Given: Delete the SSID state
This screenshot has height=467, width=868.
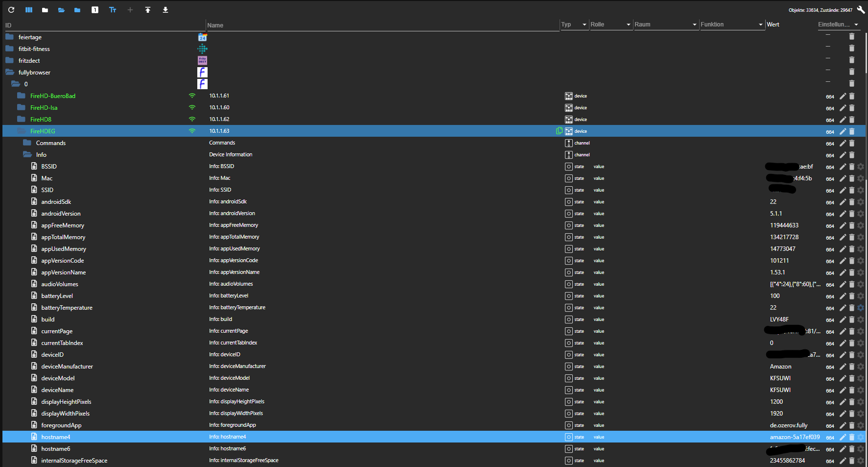Looking at the screenshot, I should click(x=851, y=190).
